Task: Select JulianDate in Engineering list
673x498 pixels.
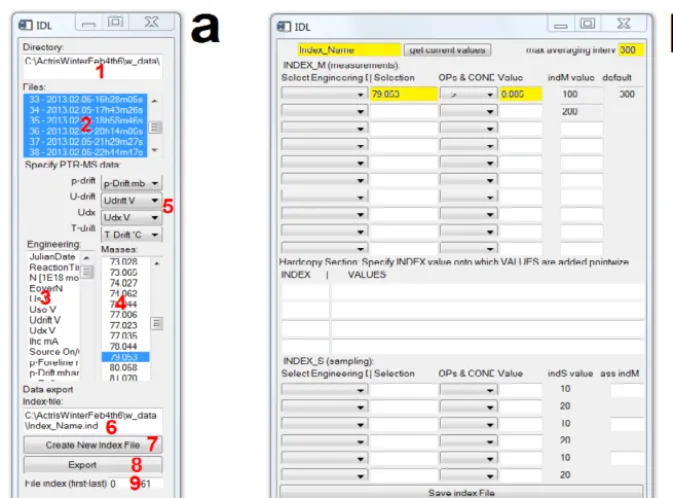Action: [52, 257]
